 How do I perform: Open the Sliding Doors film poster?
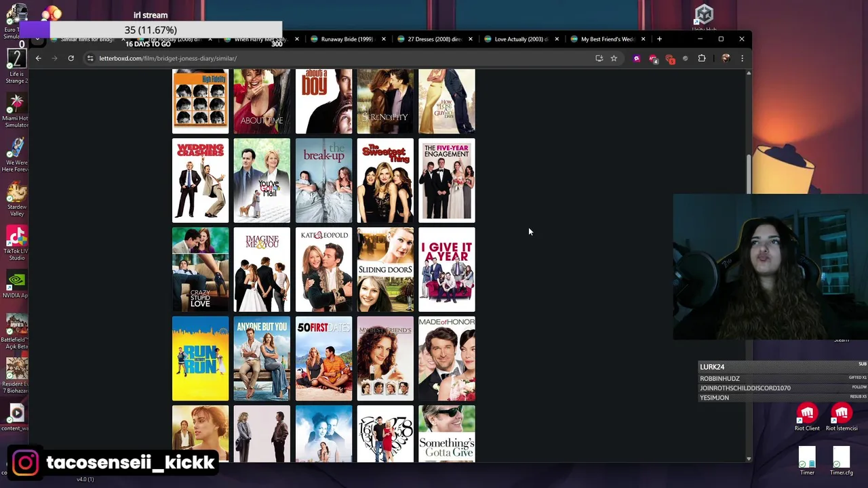tap(385, 269)
